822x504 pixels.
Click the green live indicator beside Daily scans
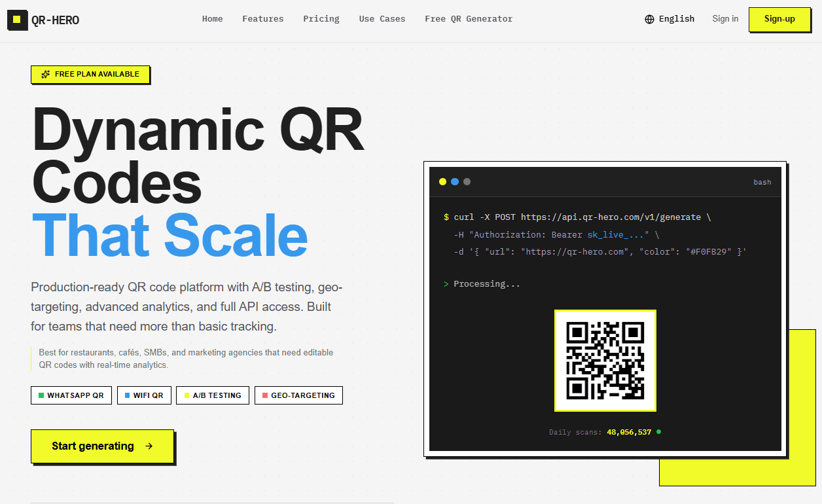coord(658,431)
